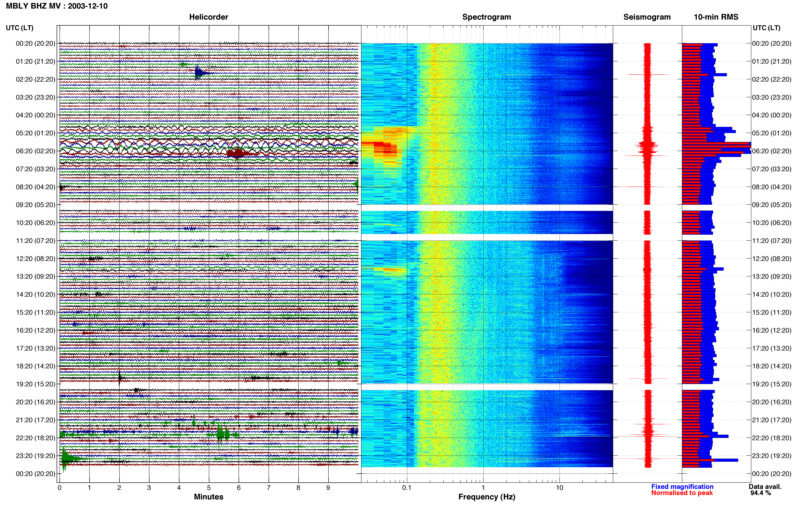This screenshot has height=508, width=812.
Task: Click the 20:20 (16:20) label on the RMS axis
Action: [772, 402]
